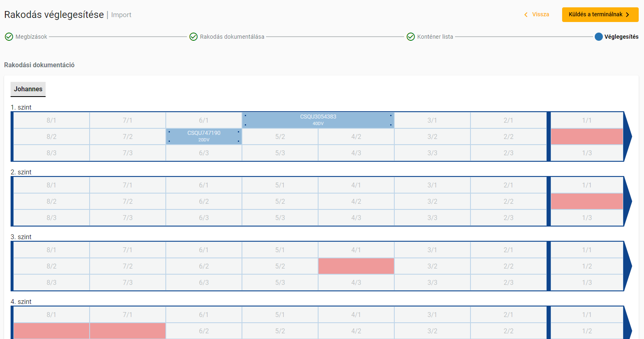This screenshot has width=644, height=339.
Task: Click the Megbízások step checkmark icon
Action: (x=9, y=37)
